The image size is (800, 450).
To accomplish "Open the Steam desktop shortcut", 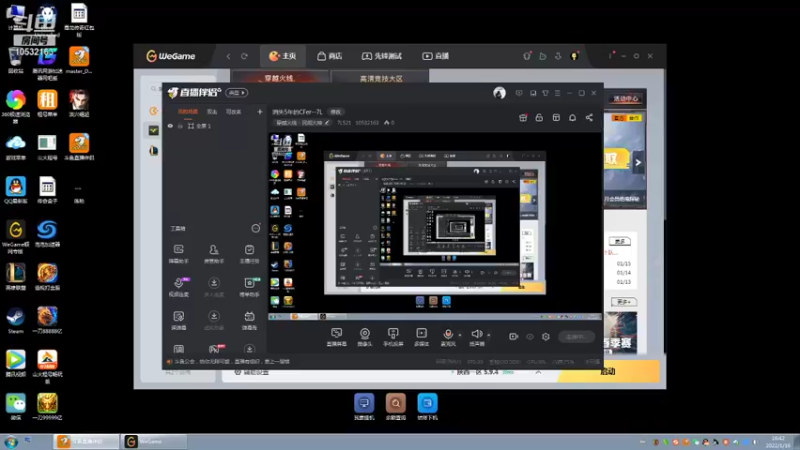I will [15, 320].
